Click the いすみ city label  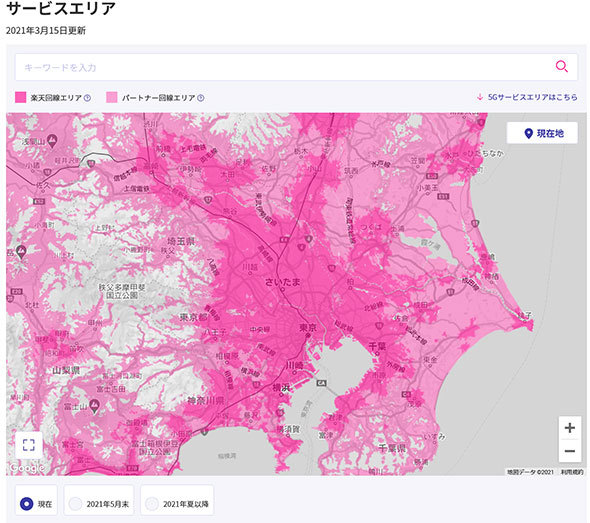click(434, 436)
